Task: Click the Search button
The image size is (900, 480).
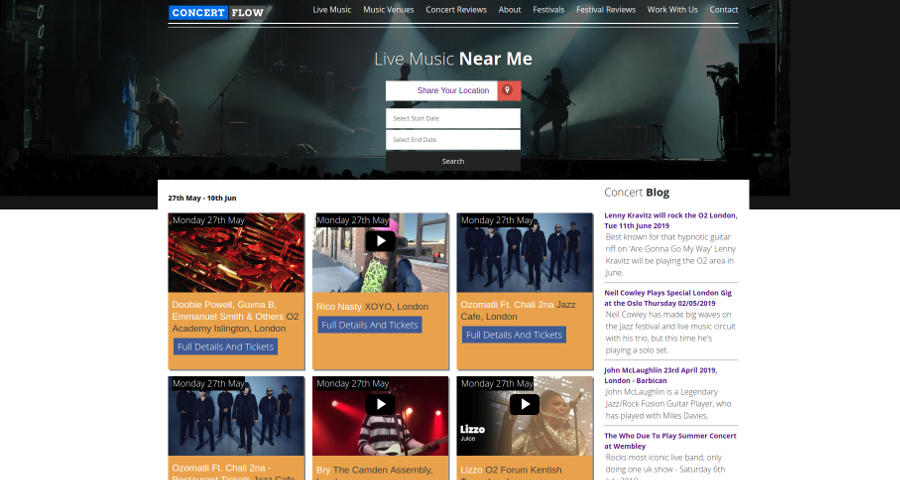Action: tap(453, 161)
